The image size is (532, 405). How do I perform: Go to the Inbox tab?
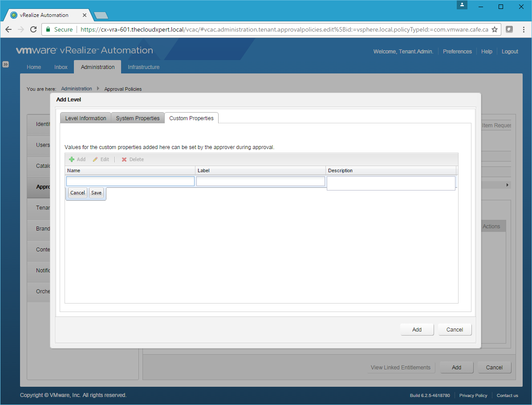pyautogui.click(x=61, y=67)
